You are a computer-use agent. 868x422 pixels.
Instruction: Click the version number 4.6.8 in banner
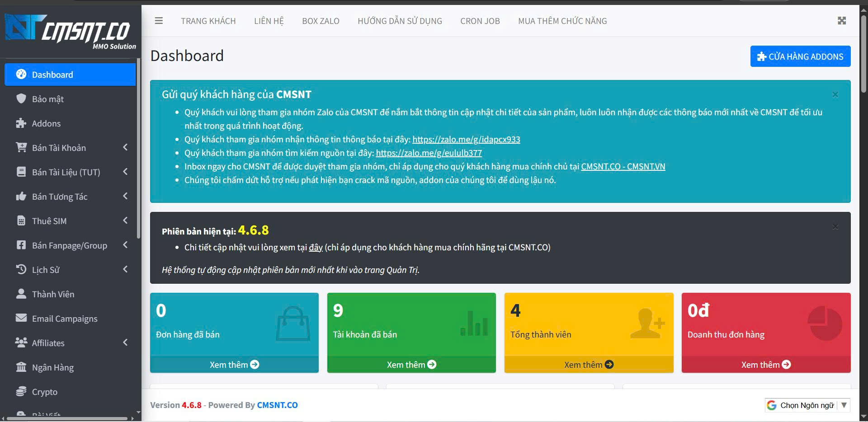pos(253,230)
